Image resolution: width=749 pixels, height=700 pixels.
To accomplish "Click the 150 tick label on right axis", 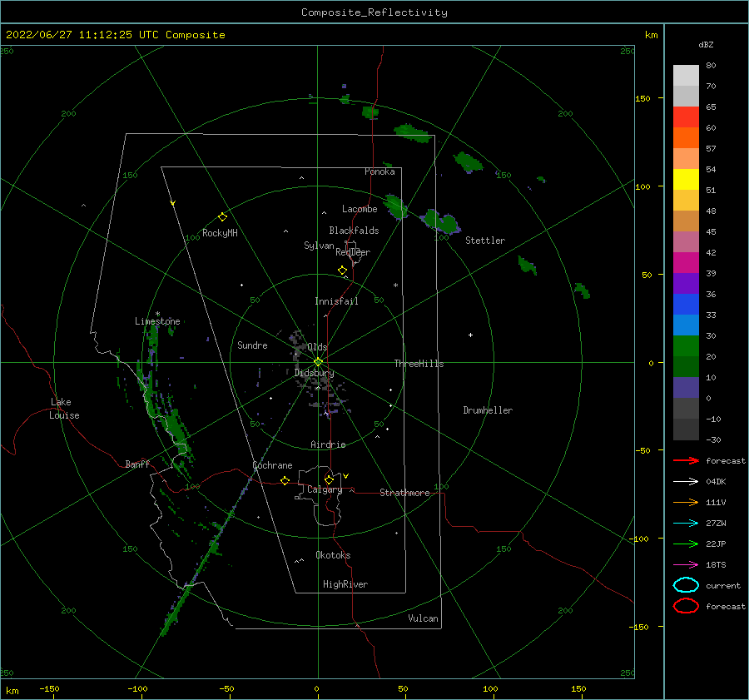I will [x=642, y=98].
